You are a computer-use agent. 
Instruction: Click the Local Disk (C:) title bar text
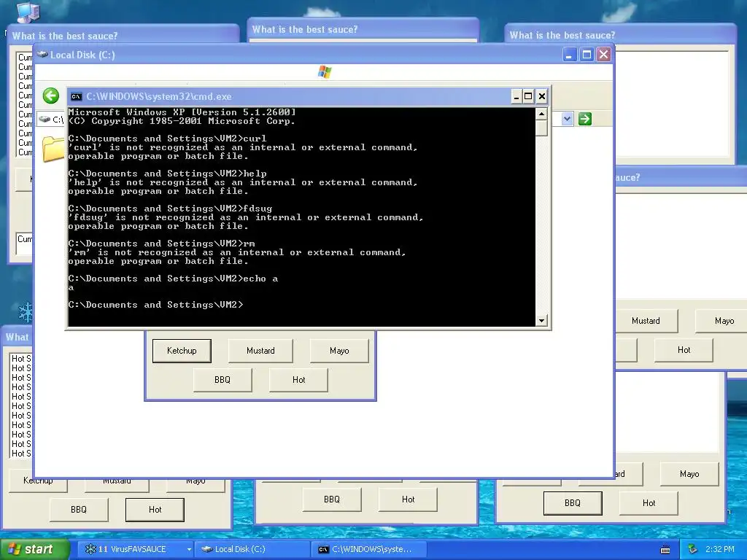[83, 55]
